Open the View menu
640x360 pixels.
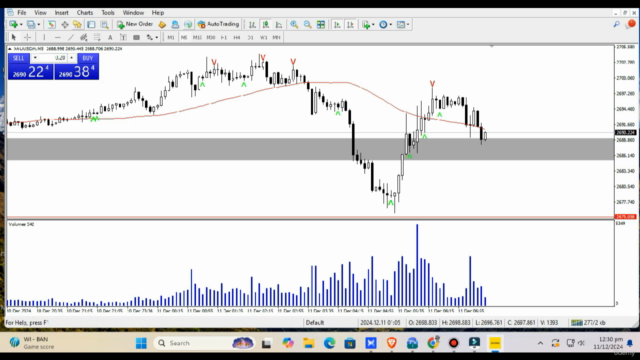pyautogui.click(x=40, y=13)
